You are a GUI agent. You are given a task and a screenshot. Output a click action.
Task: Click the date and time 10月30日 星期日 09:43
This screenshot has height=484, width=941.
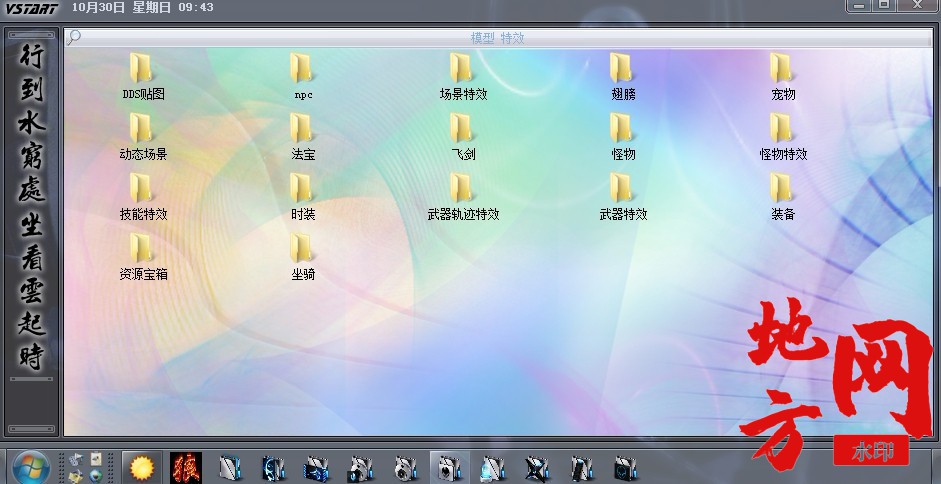[142, 8]
